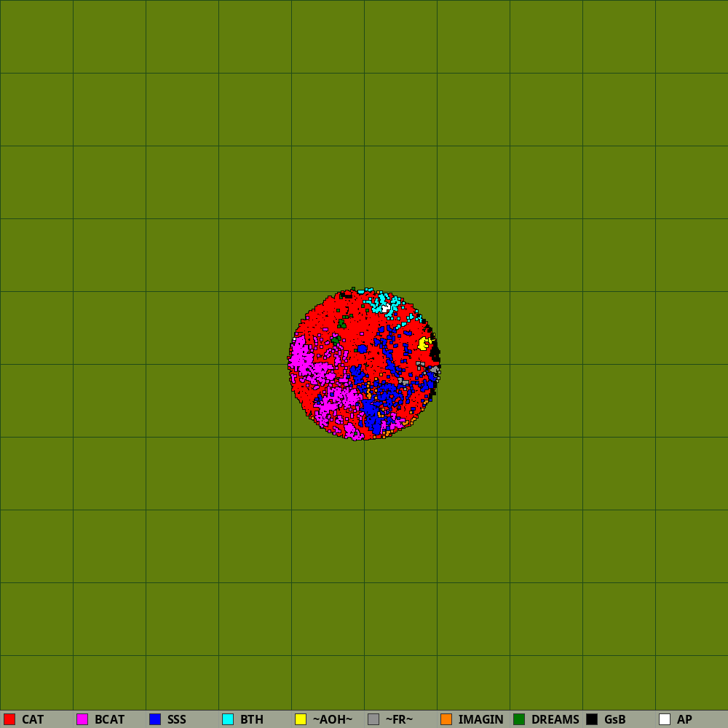
Task: Click the blue SSS legend swatch
Action: coord(155,719)
